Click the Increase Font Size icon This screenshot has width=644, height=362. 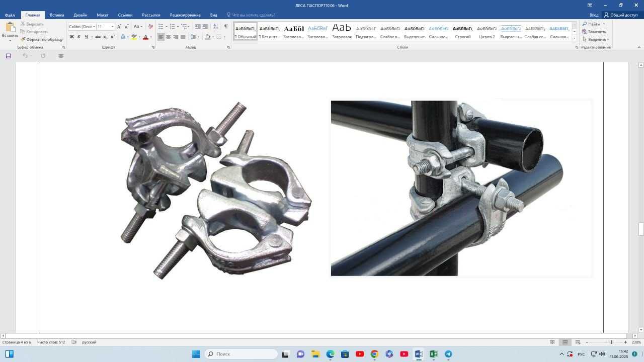[119, 27]
